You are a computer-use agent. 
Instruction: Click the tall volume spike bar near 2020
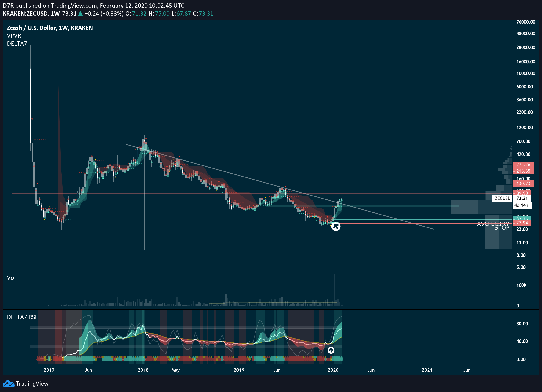[334, 290]
